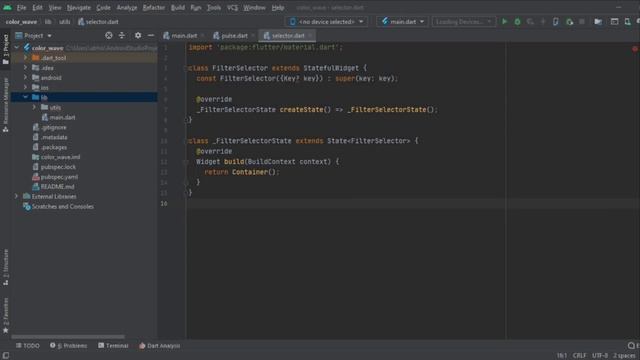Screen dimensions: 640x360
Task: Click the Project panel horizontal scrollbar
Action: click(x=68, y=337)
